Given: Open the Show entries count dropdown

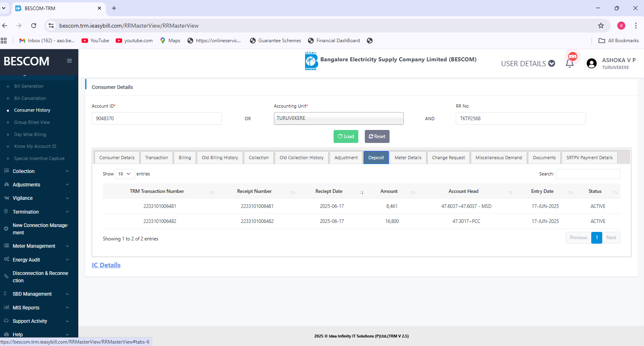Looking at the screenshot, I should [124, 174].
